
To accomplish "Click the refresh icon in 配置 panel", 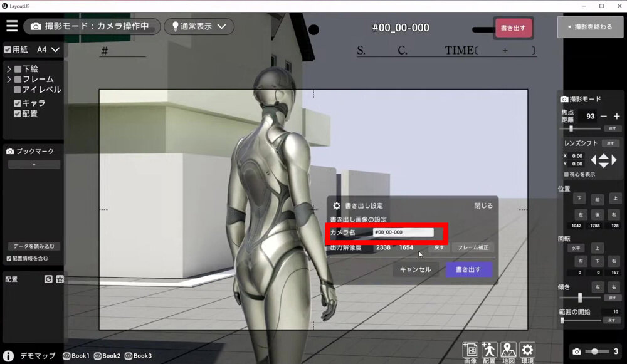I will (x=48, y=279).
